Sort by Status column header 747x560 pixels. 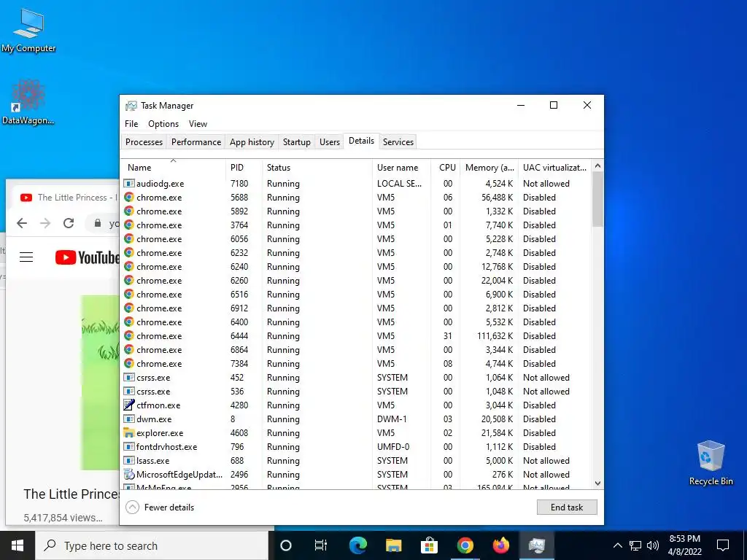click(x=317, y=167)
